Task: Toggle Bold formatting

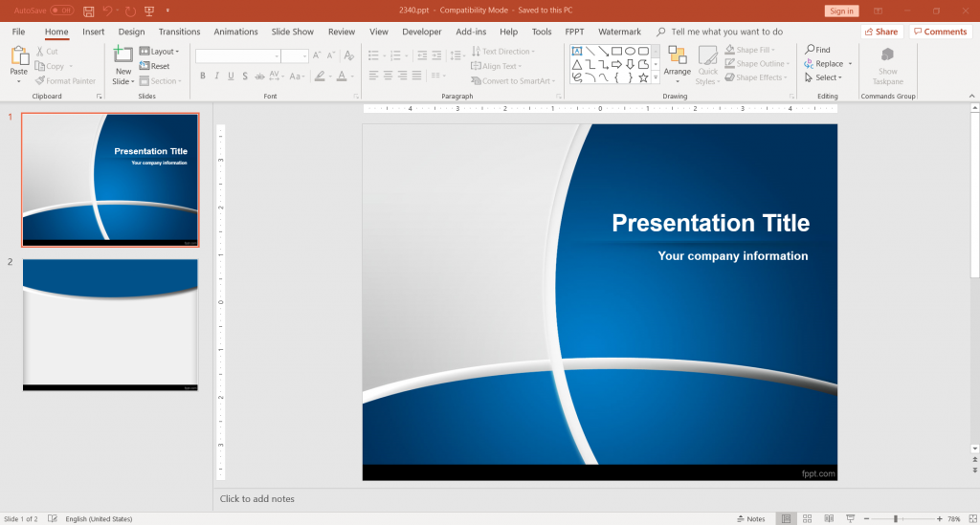Action: 203,77
